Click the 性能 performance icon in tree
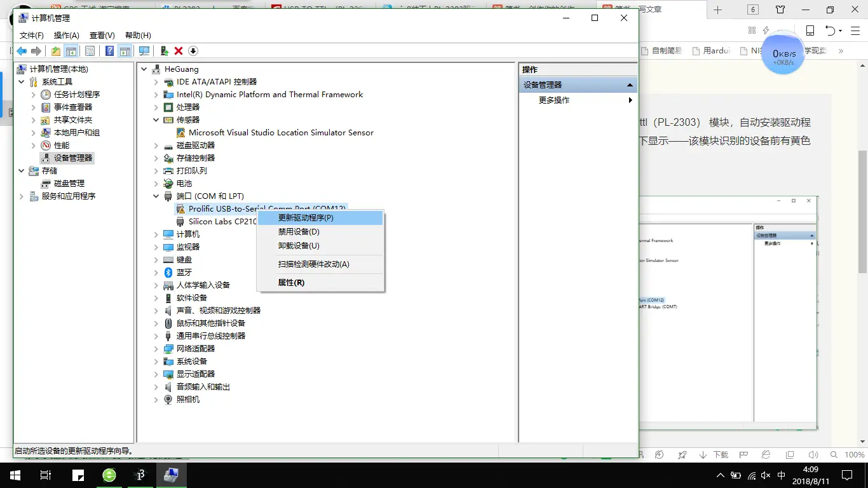 tap(46, 145)
